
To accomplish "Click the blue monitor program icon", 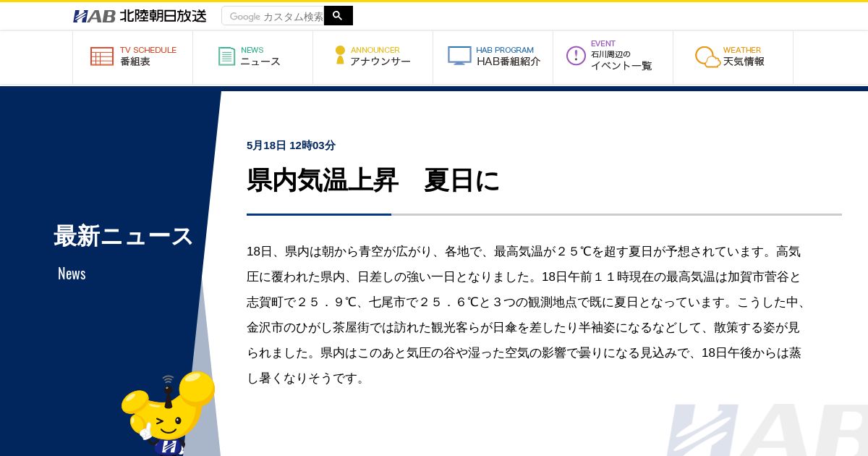I will (x=459, y=56).
